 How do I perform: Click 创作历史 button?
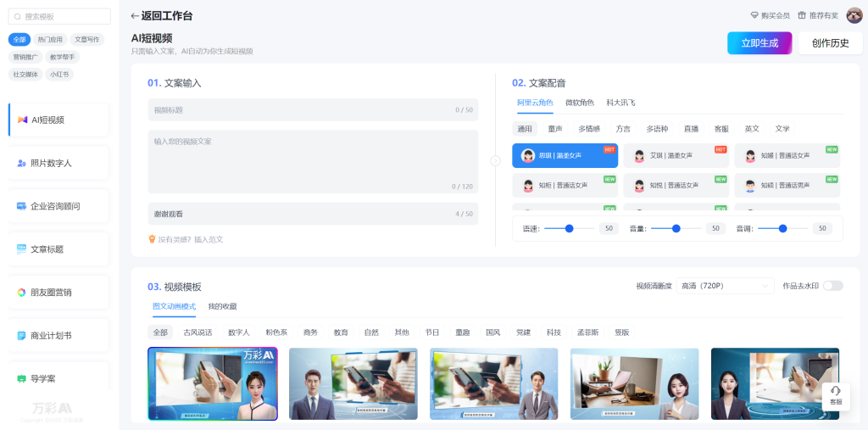tap(831, 43)
